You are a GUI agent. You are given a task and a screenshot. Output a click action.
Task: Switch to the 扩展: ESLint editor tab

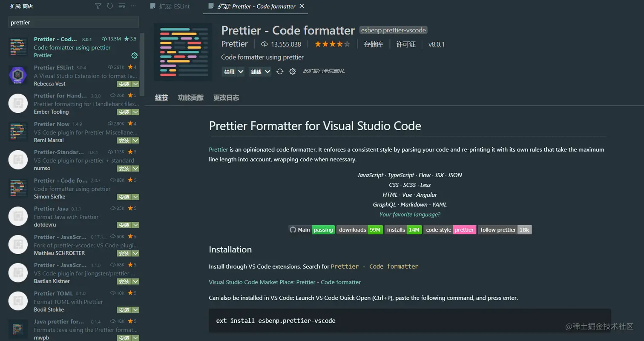pyautogui.click(x=170, y=6)
